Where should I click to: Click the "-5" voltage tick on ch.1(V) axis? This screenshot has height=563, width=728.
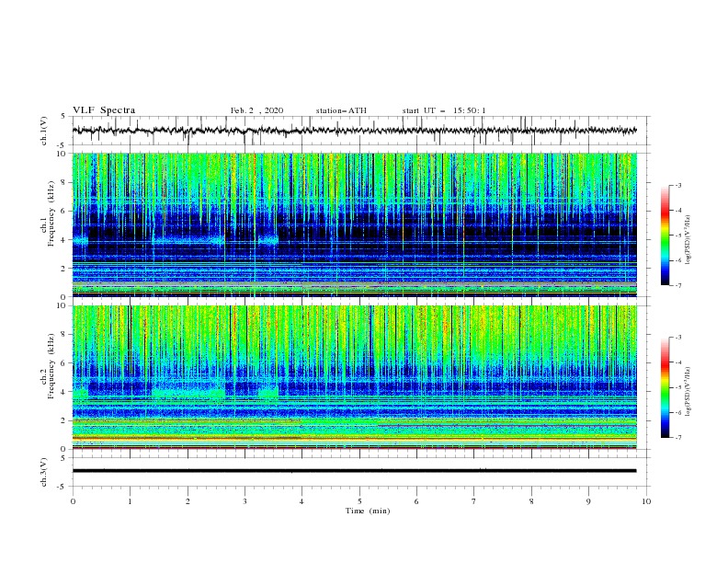(x=62, y=145)
